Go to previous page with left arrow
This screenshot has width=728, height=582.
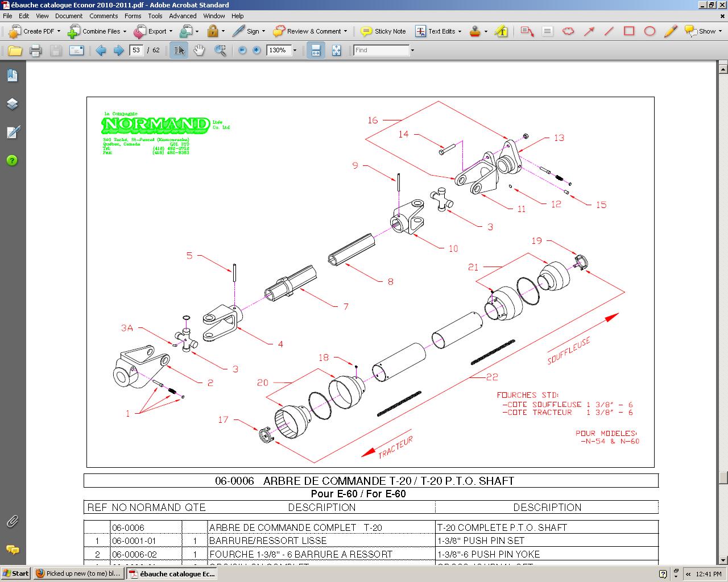[101, 51]
